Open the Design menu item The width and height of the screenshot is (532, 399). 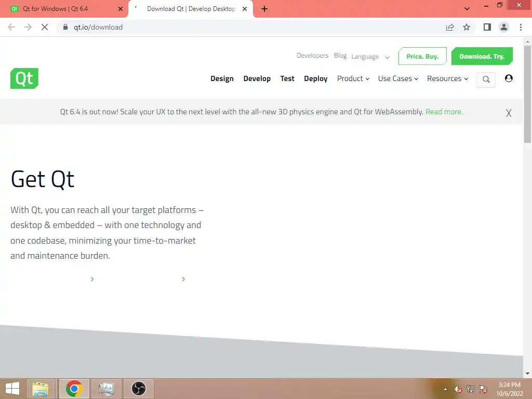pos(222,78)
